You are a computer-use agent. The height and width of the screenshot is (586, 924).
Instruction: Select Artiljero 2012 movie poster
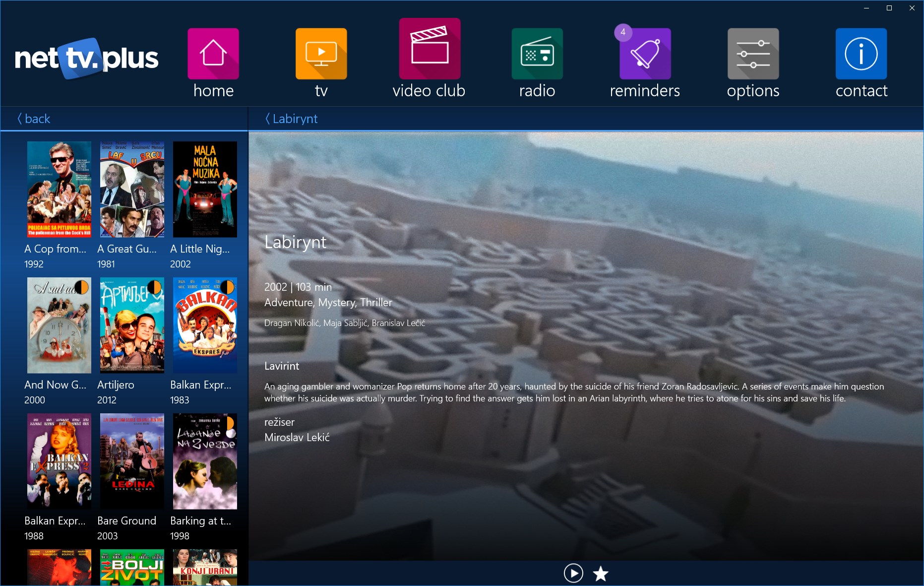point(132,326)
